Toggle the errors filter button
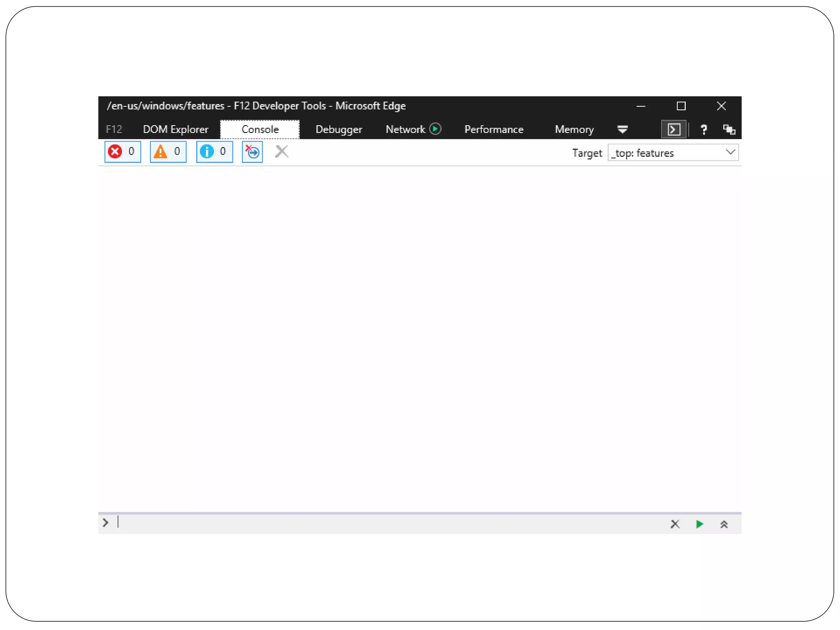The height and width of the screenshot is (630, 840). click(x=122, y=152)
